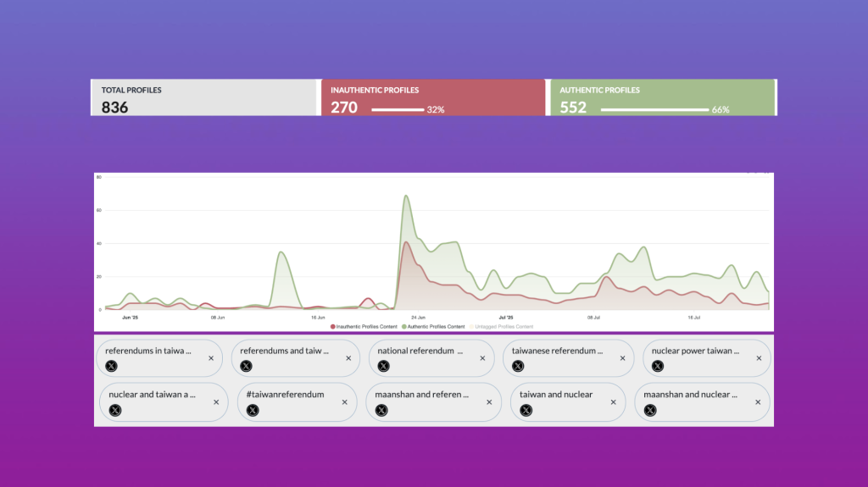Open the Total Profiles 836 card
The width and height of the screenshot is (868, 487).
tap(203, 97)
